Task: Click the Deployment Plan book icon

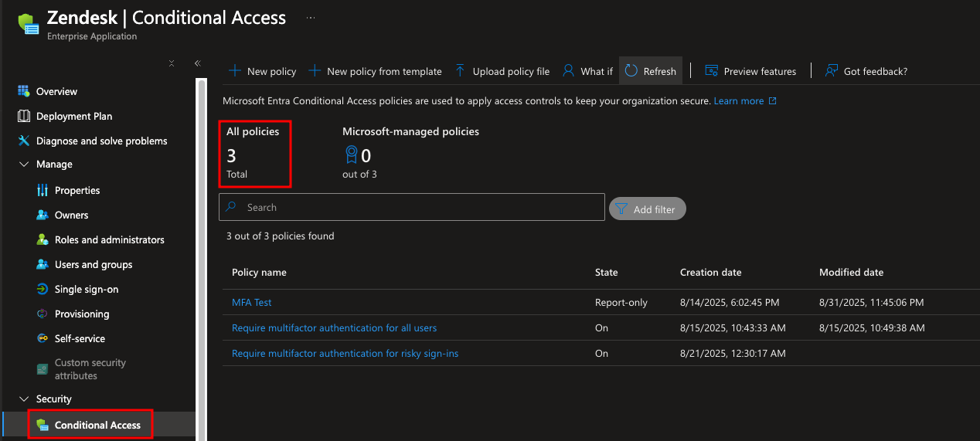Action: pyautogui.click(x=23, y=116)
